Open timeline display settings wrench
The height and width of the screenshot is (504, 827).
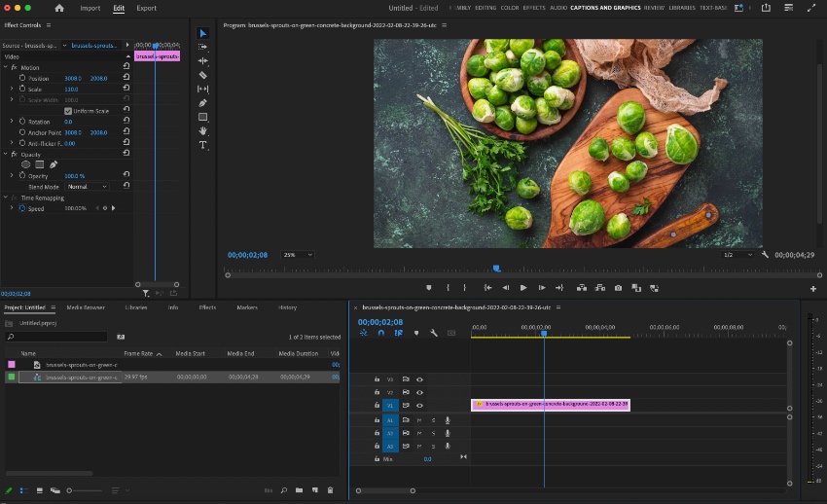(x=434, y=333)
